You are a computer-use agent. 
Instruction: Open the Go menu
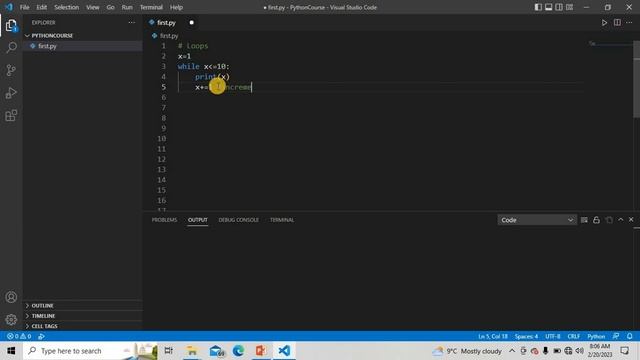[x=110, y=7]
